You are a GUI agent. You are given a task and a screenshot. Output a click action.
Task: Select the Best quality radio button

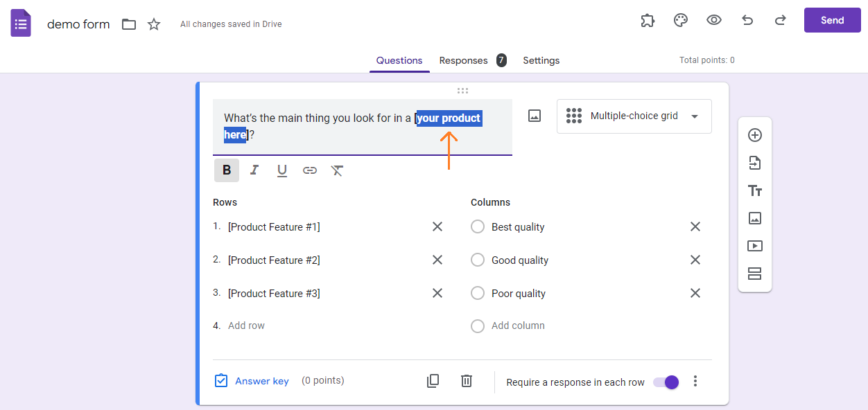[x=478, y=226]
